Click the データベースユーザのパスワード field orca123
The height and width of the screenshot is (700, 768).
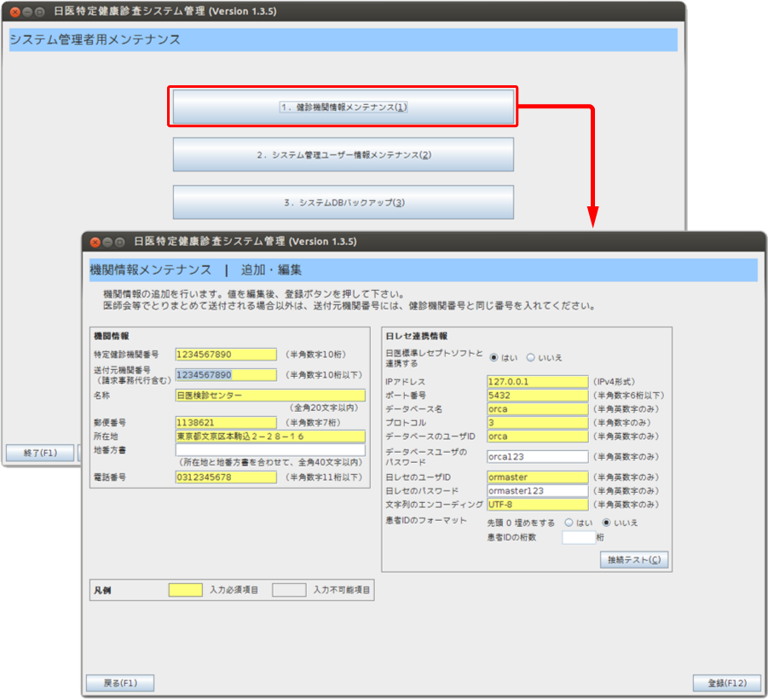pos(538,456)
